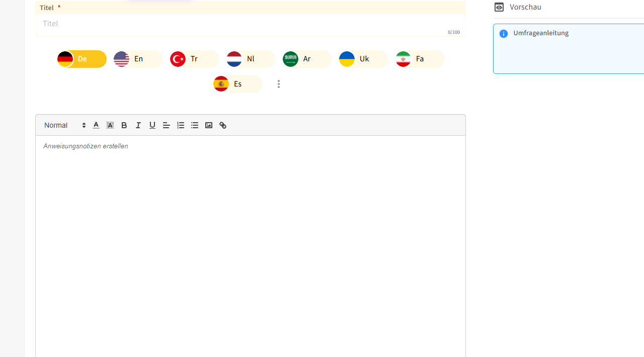Screen dimensions: 644x357
Task: Toggle italic formatting in editor toolbar
Action: 138,125
